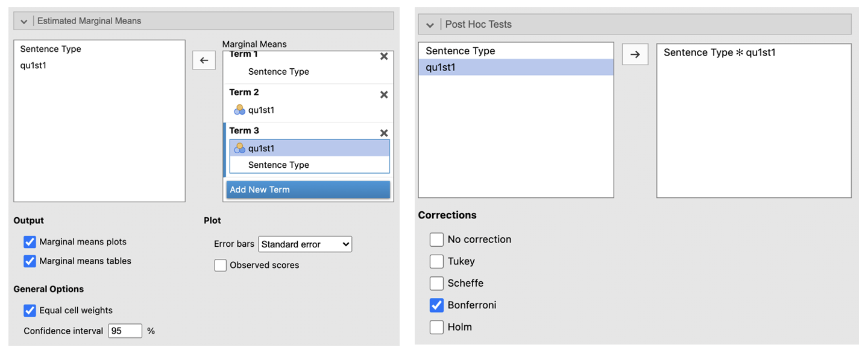Open the Error bars dropdown
Image resolution: width=868 pixels, height=356 pixels.
click(305, 244)
